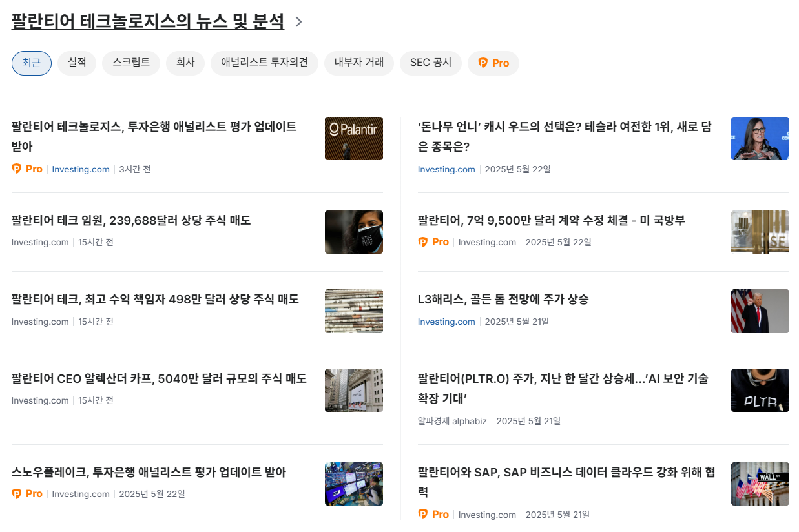Open article 스노우플레이크, 투자은행 애널리스트 평가 업데이트
This screenshot has height=532, width=799.
click(149, 472)
